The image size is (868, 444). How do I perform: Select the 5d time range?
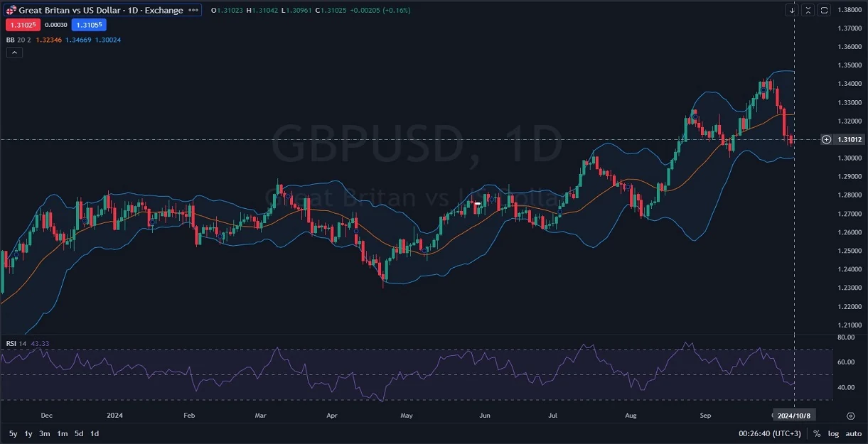79,433
